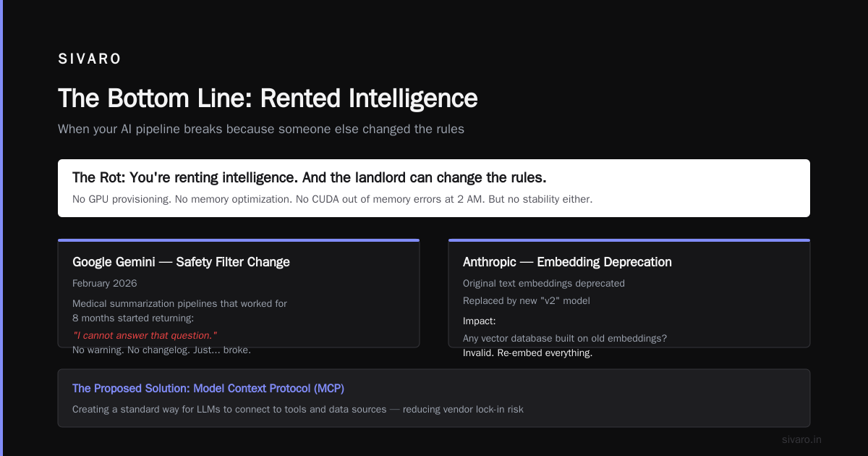This screenshot has height=456, width=868.
Task: Click the 'Impact:' label in Anthropic card
Action: (x=480, y=321)
